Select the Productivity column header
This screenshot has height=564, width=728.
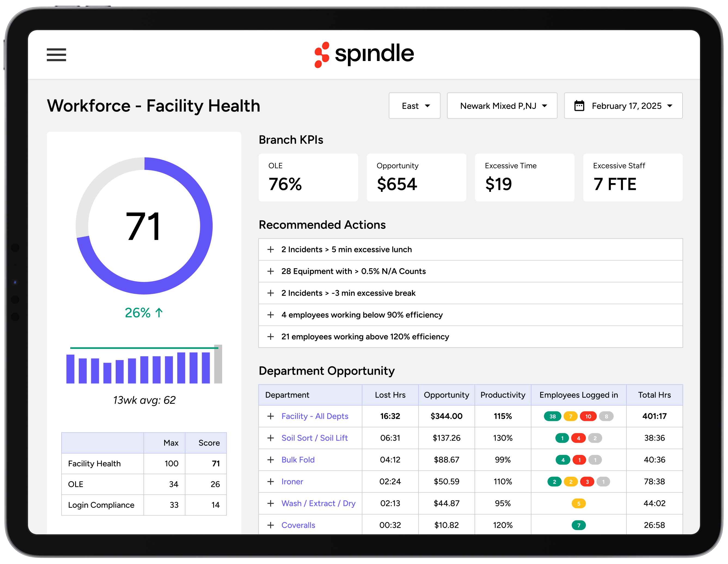point(503,395)
